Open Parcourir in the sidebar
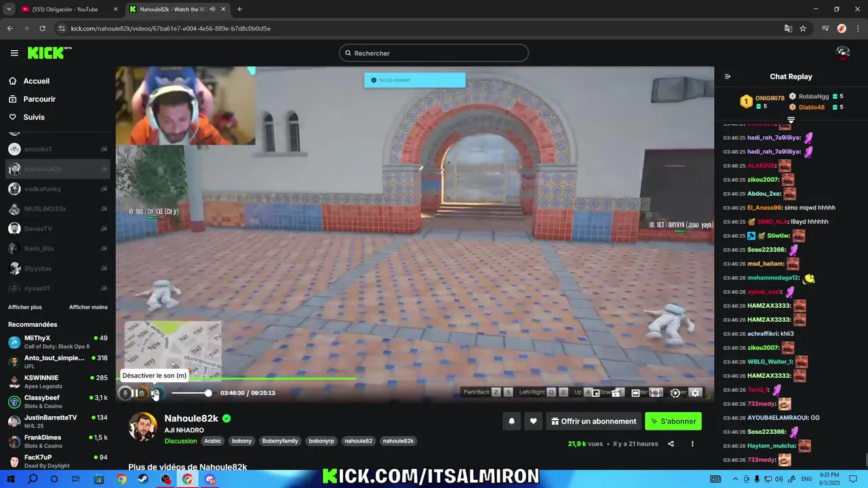This screenshot has height=488, width=868. coord(39,99)
